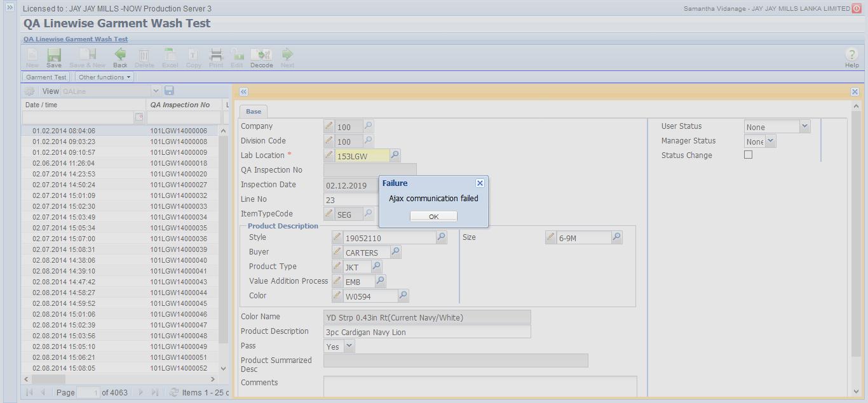Click the save view disk icon
Image resolution: width=868 pixels, height=403 pixels.
coord(169,91)
